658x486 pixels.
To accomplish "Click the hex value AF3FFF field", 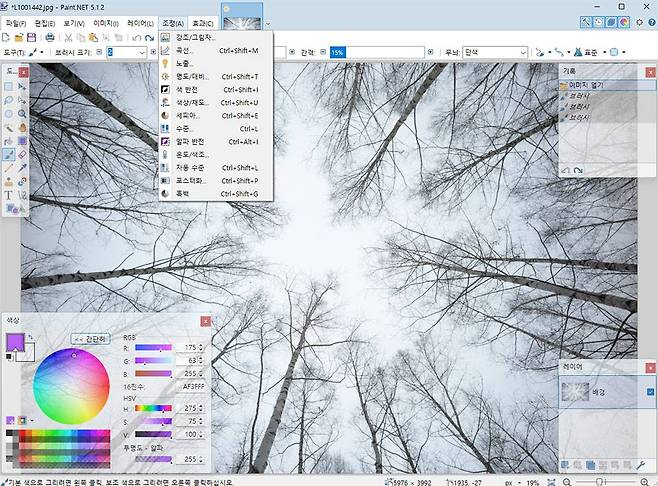I will [193, 387].
